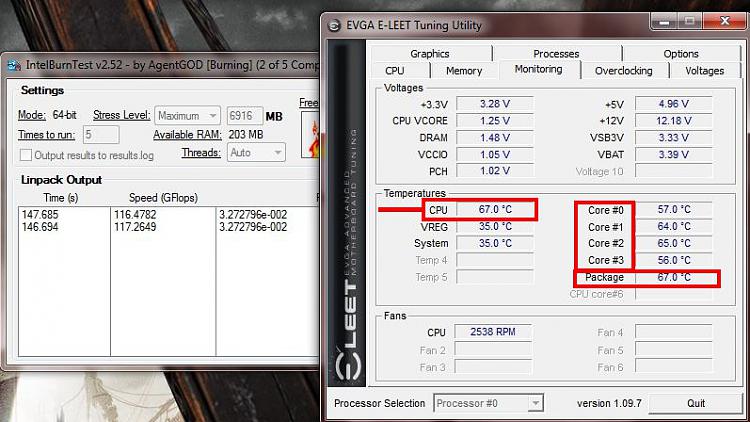750x422 pixels.
Task: Click the +12V value 12.18 V
Action: pos(673,121)
